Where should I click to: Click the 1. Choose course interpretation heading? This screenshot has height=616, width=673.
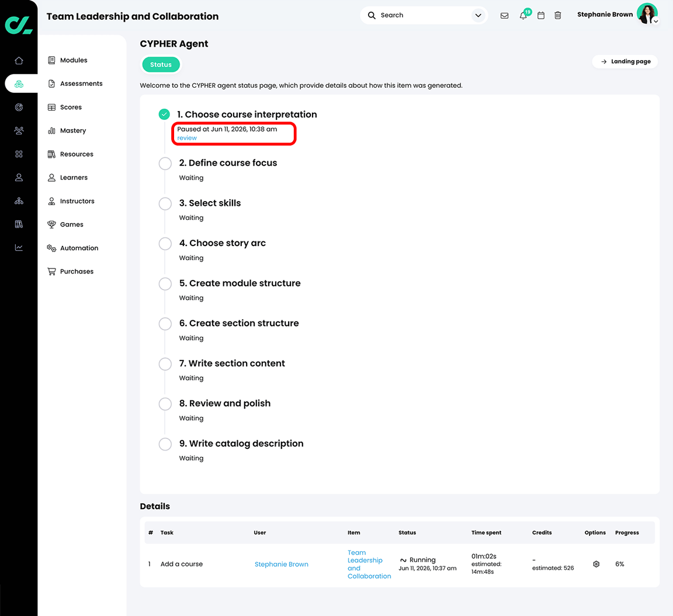tap(247, 115)
